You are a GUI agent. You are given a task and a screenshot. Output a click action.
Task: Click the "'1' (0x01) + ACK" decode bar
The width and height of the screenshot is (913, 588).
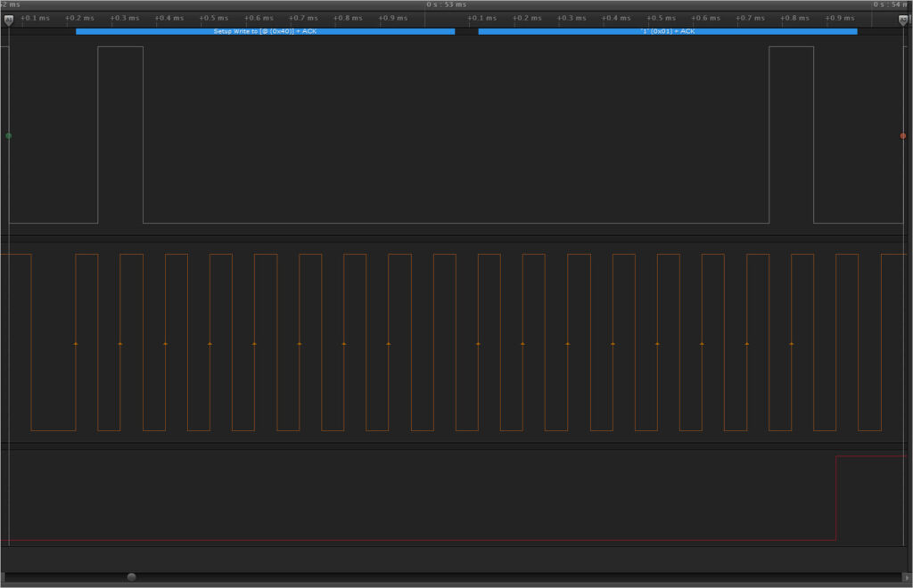(x=667, y=31)
